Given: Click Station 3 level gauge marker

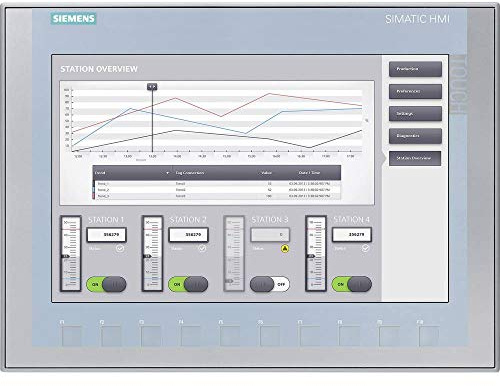Looking at the screenshot, I should click(x=229, y=281).
